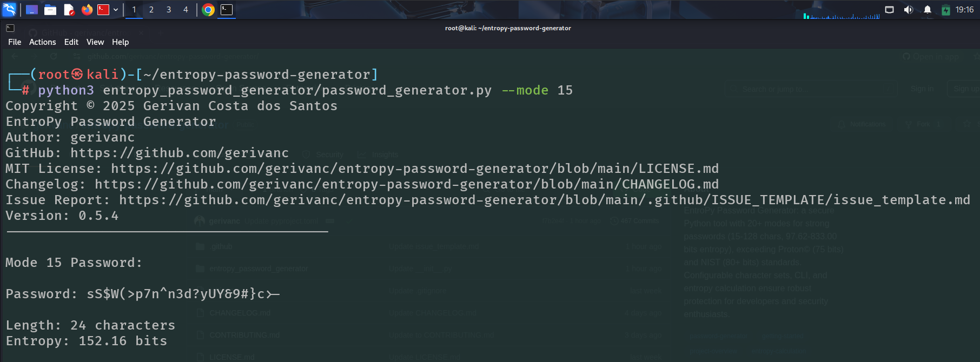
Task: Open the Actions menu
Action: tap(43, 42)
